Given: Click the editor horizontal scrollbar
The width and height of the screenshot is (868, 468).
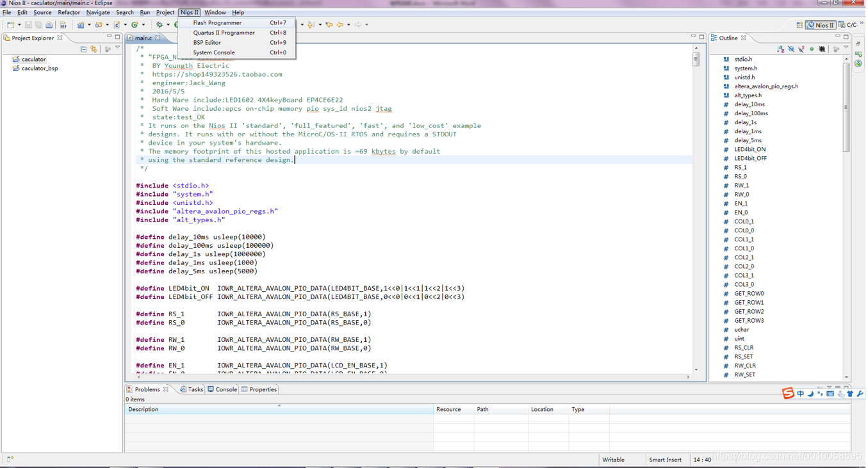Looking at the screenshot, I should [x=413, y=377].
